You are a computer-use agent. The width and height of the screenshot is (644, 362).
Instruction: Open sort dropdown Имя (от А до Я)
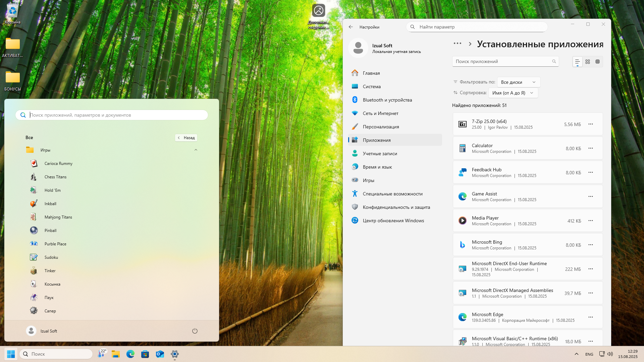pyautogui.click(x=513, y=93)
